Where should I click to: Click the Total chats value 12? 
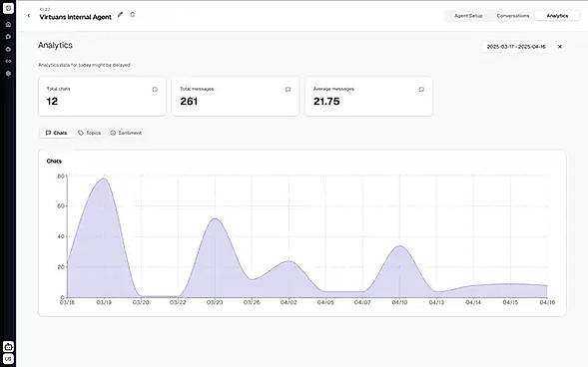point(52,101)
